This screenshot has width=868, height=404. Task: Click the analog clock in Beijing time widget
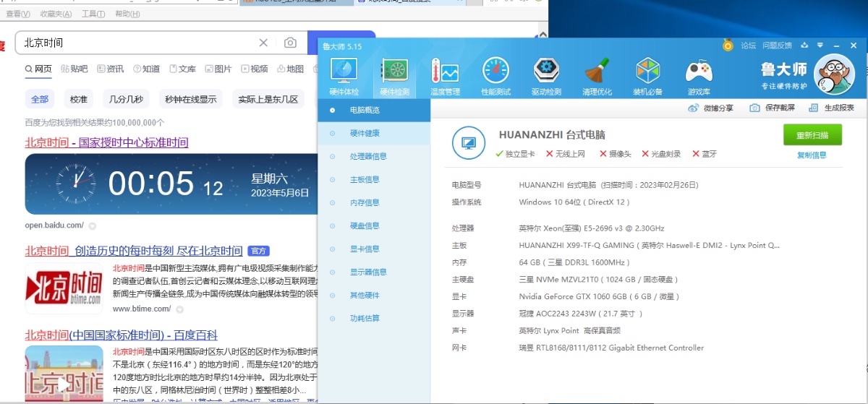tap(76, 184)
